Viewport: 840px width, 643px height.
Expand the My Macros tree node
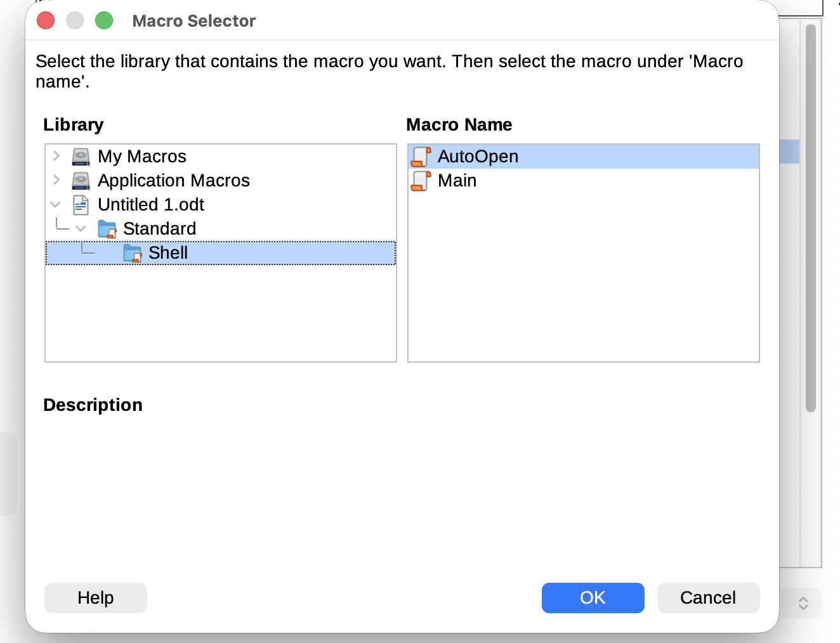56,156
